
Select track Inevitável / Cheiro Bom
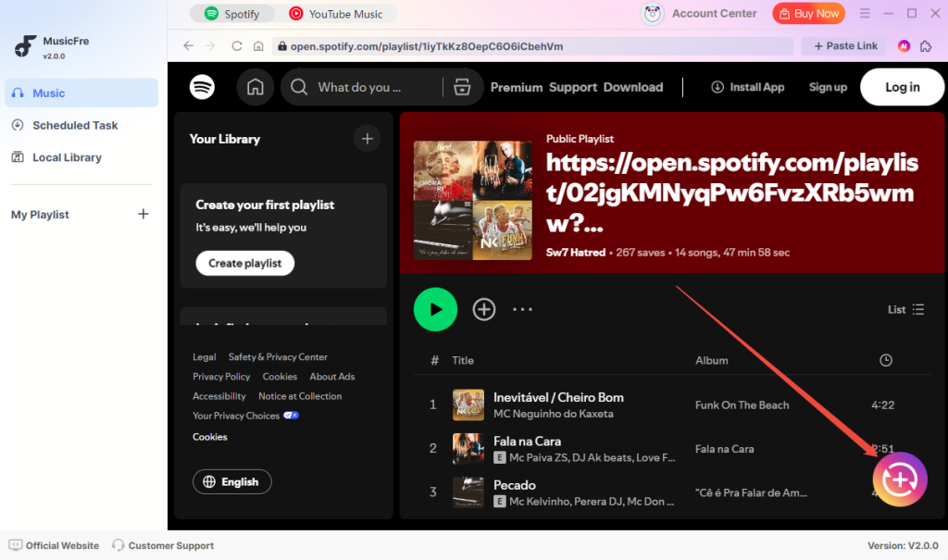pos(558,397)
